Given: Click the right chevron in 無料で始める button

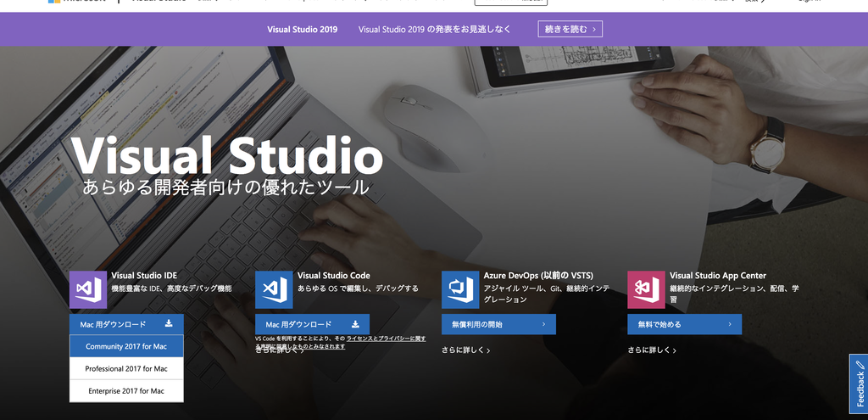Looking at the screenshot, I should pos(730,324).
